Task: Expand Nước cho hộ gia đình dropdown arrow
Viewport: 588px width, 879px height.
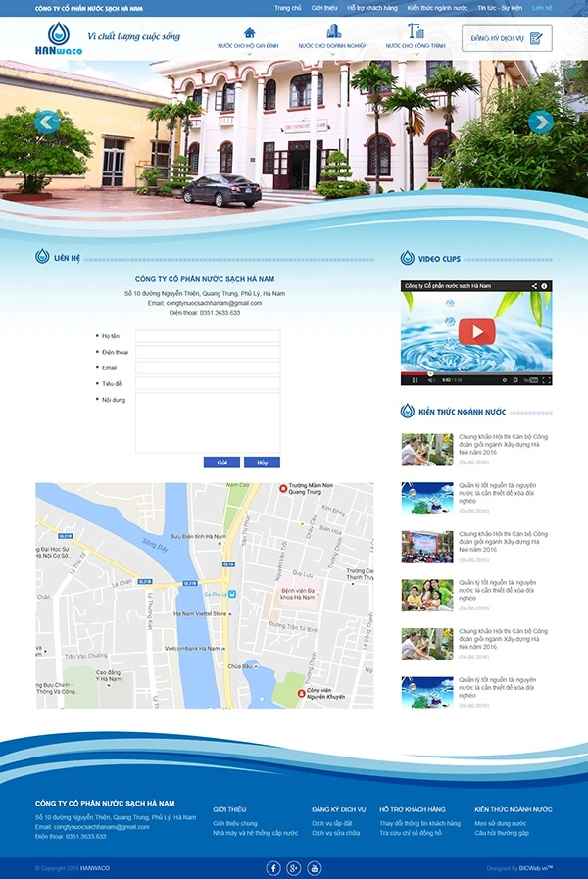Action: click(x=249, y=54)
